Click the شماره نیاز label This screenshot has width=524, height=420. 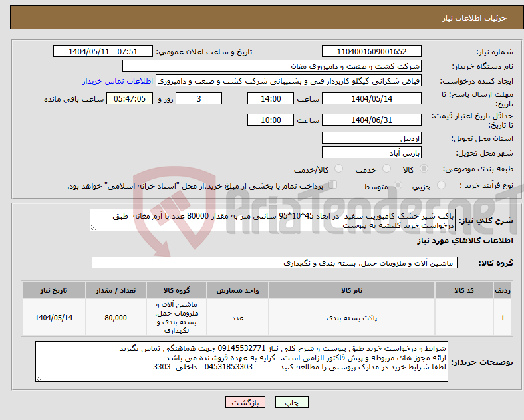[495, 52]
